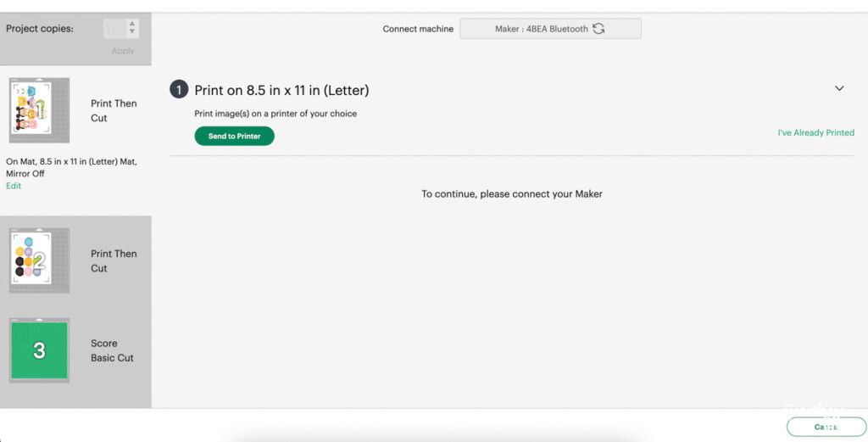Viewport: 868px width, 442px height.
Task: Select the first mat preview thumbnail
Action: pos(39,110)
